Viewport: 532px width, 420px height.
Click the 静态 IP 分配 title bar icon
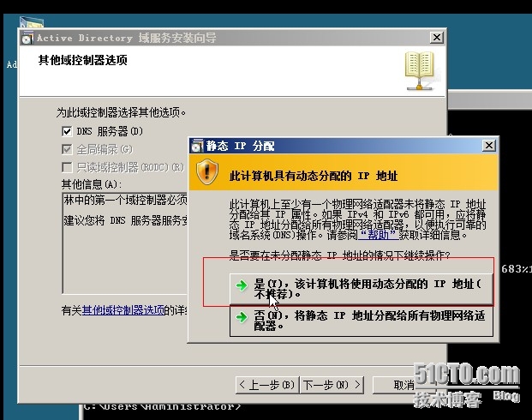click(x=197, y=146)
